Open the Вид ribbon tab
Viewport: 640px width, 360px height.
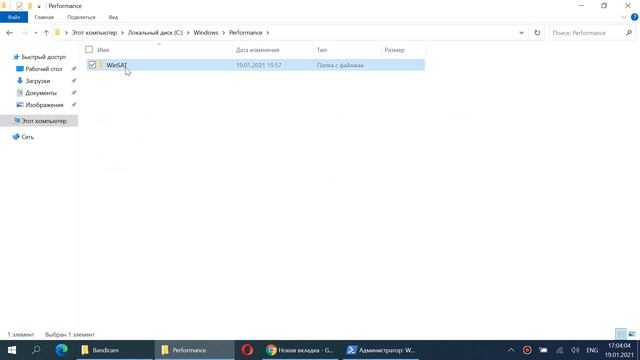pos(113,17)
